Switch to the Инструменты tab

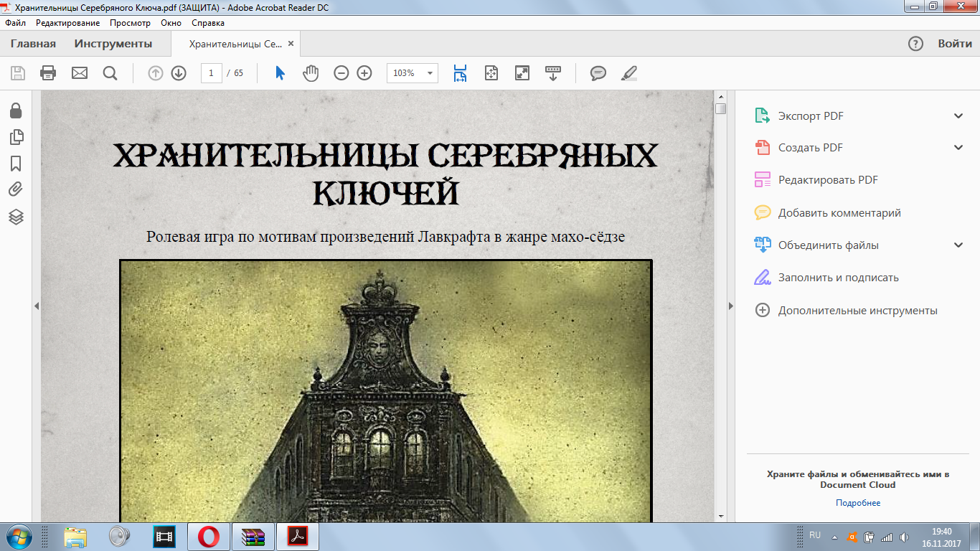tap(113, 44)
